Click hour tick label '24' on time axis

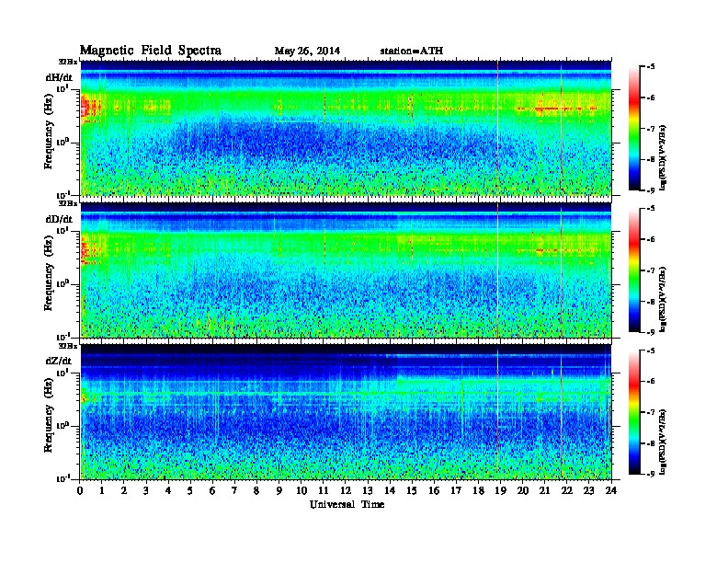(x=611, y=490)
